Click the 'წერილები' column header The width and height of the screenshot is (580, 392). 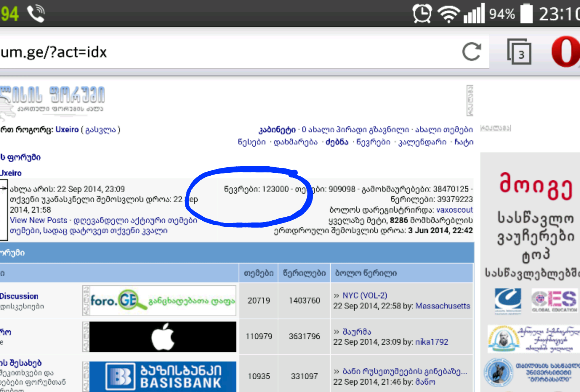(305, 273)
